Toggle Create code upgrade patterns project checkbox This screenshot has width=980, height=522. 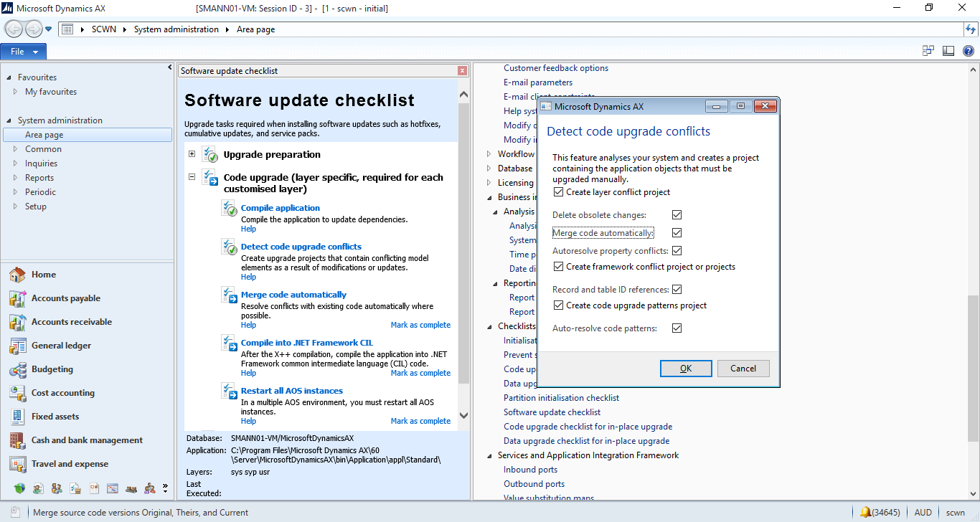pos(559,305)
